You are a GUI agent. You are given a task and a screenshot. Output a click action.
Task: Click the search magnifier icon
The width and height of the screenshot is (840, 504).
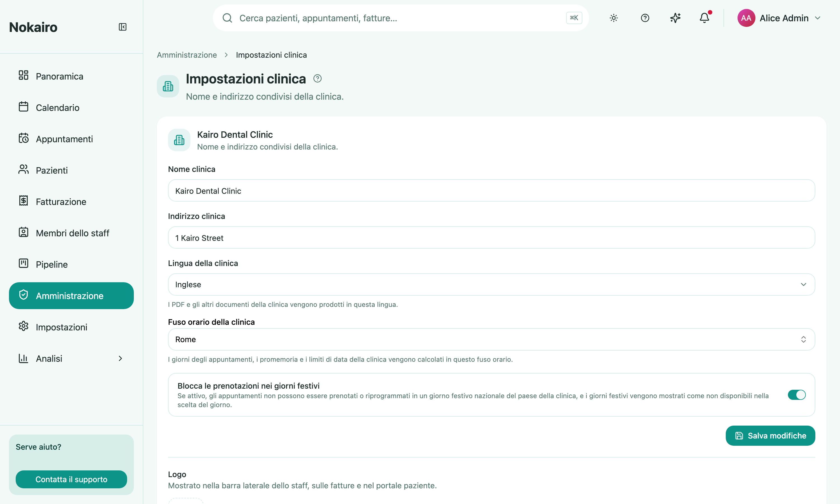tap(227, 18)
